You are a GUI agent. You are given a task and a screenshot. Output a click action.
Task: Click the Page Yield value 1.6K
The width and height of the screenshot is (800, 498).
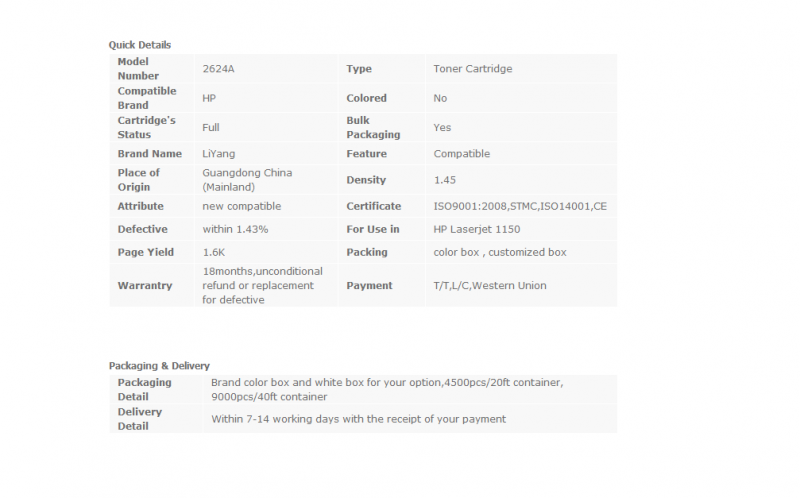pos(216,252)
